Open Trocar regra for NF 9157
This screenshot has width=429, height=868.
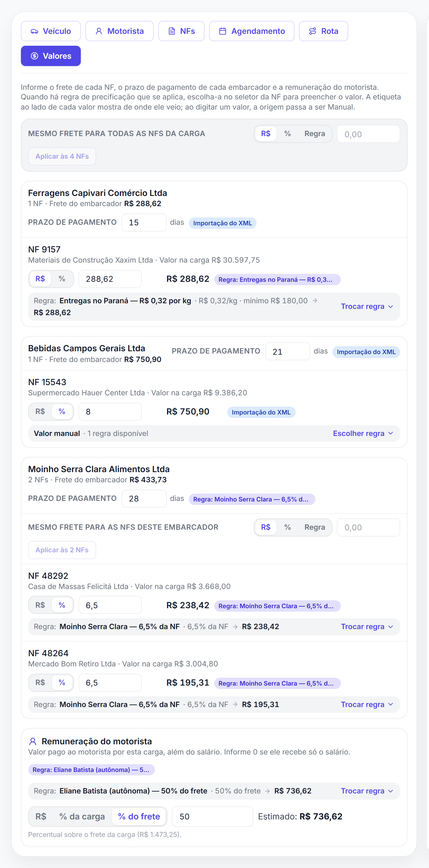(x=367, y=307)
